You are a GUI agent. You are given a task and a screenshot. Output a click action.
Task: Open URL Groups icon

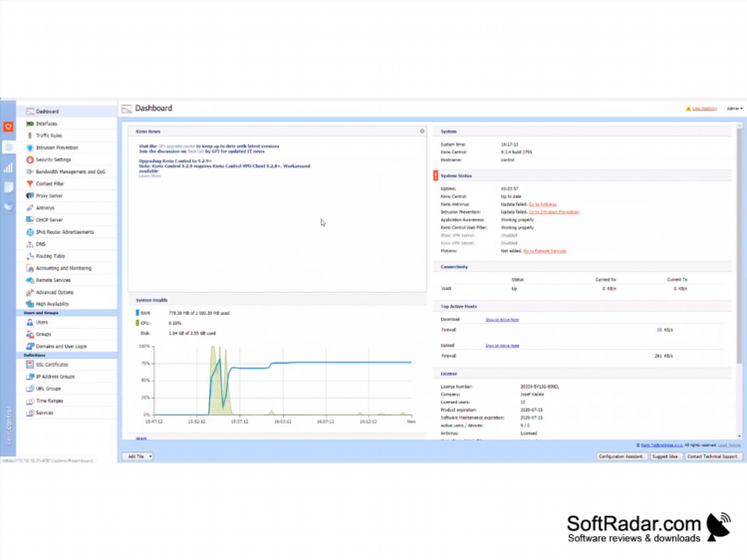pyautogui.click(x=30, y=389)
